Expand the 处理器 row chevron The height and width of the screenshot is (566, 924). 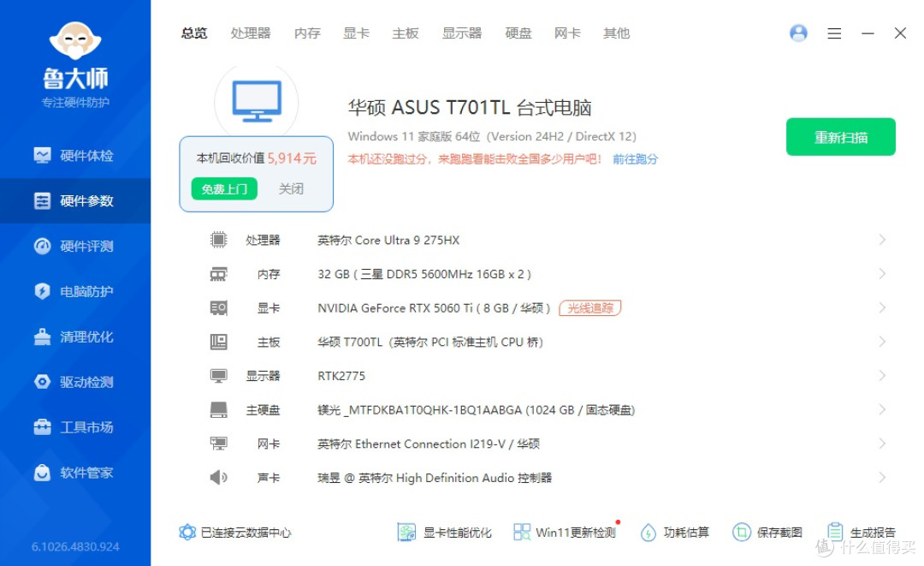[882, 240]
